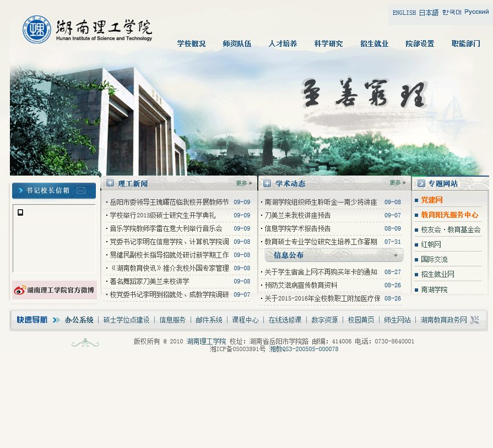
Task: Open 校园黄页 quick link
Action: click(361, 320)
